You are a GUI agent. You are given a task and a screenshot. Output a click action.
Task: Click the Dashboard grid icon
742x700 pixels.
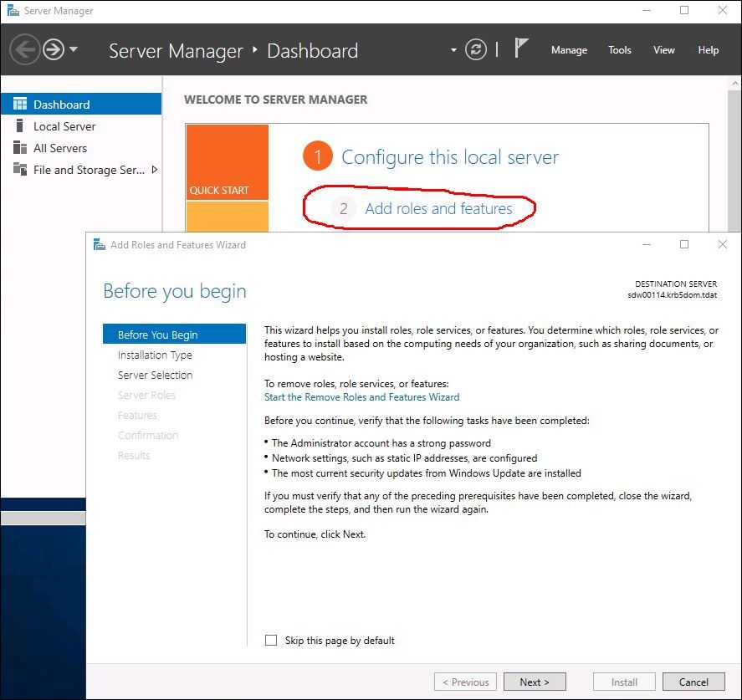(x=20, y=104)
